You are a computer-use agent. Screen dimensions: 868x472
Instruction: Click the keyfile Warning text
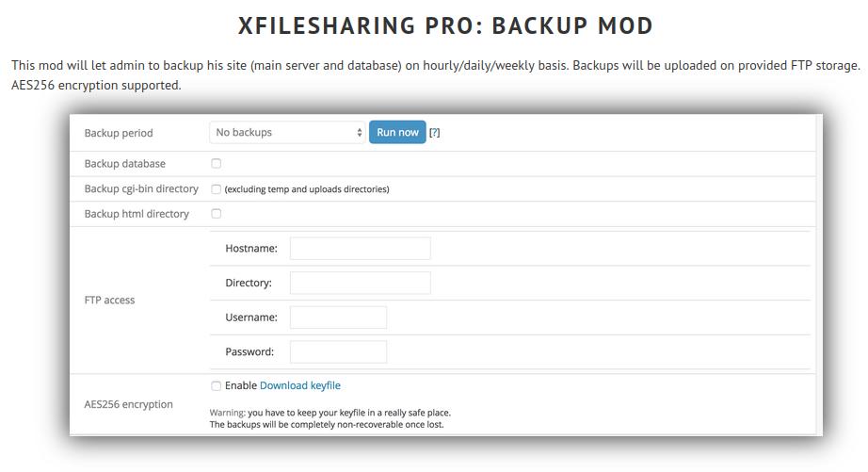pyautogui.click(x=330, y=419)
